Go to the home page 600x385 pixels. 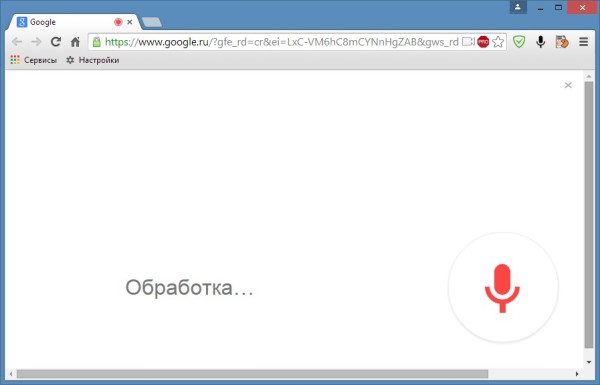pos(75,42)
